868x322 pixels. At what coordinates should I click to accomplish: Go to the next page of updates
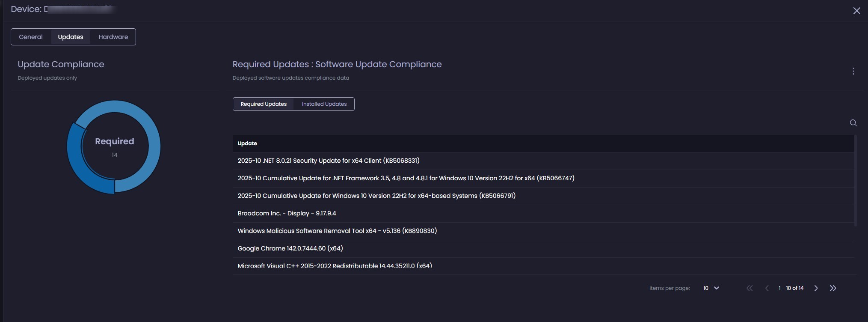click(x=816, y=288)
